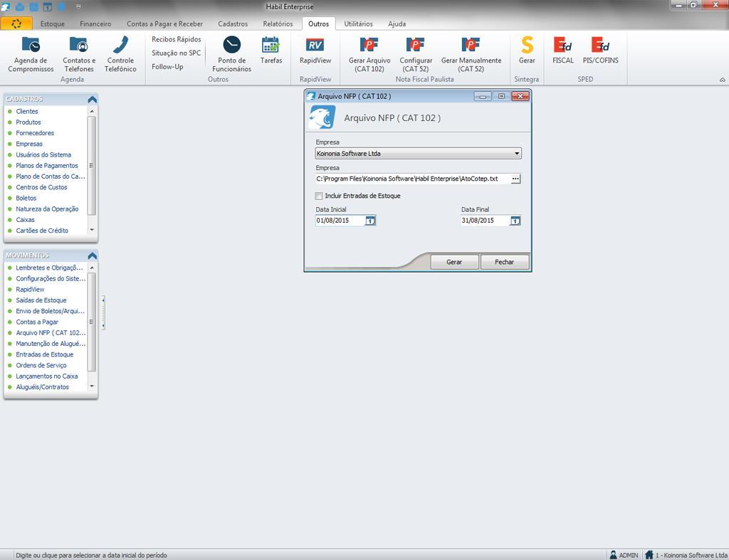Open Lançamentos no Caixa
Image resolution: width=729 pixels, height=560 pixels.
pos(47,376)
